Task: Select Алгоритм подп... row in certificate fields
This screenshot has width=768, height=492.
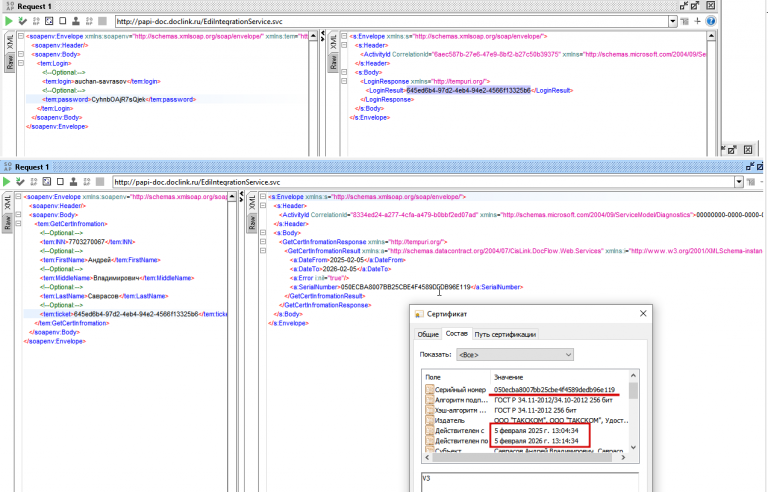Action: click(527, 400)
